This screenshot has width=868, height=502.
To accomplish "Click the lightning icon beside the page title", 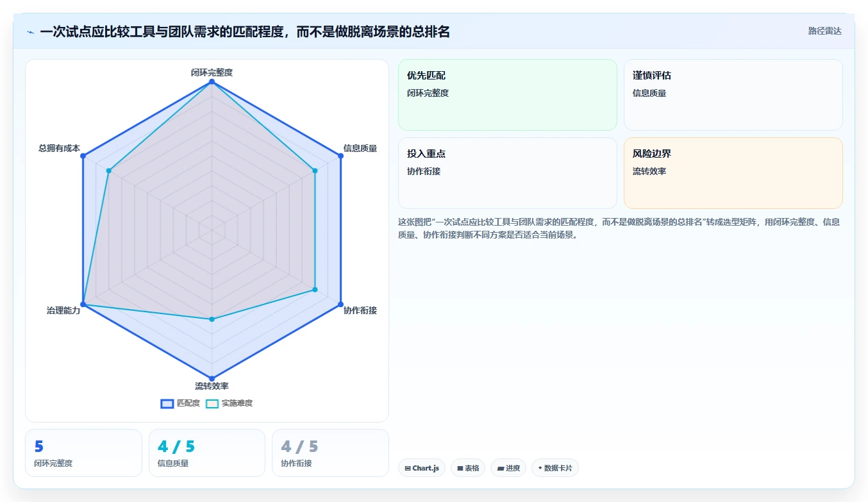I will pyautogui.click(x=30, y=32).
